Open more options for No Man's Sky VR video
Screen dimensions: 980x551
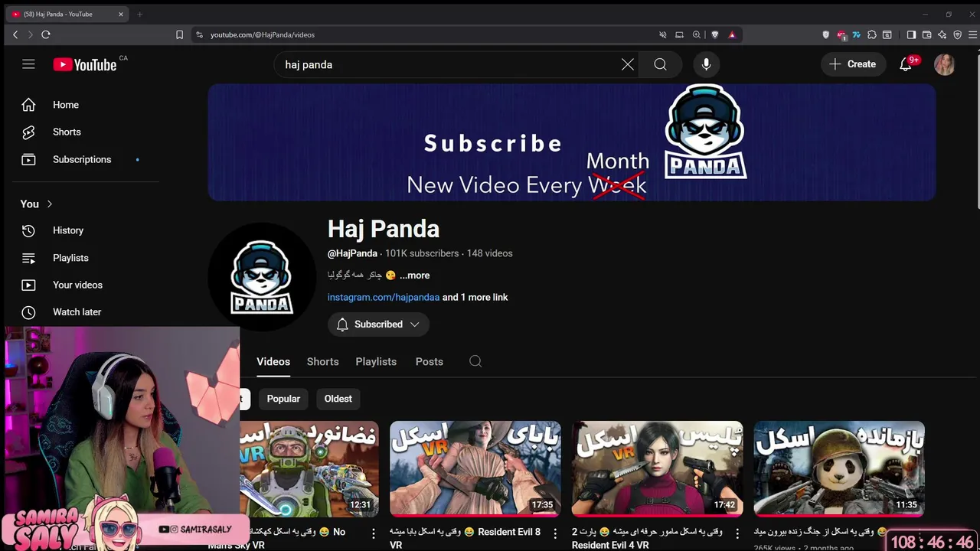[x=374, y=533]
